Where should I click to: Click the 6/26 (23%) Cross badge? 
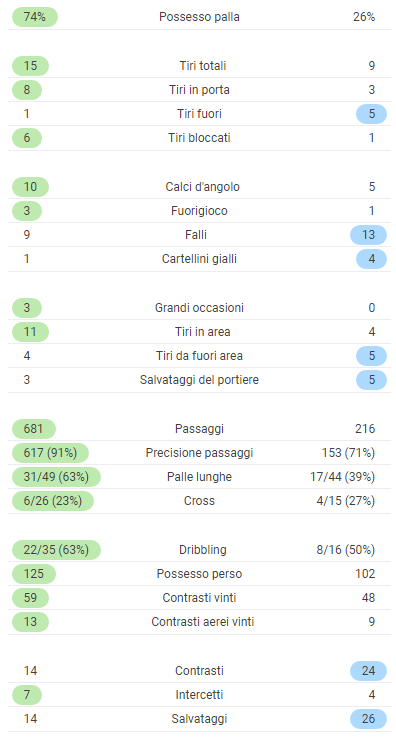point(53,501)
